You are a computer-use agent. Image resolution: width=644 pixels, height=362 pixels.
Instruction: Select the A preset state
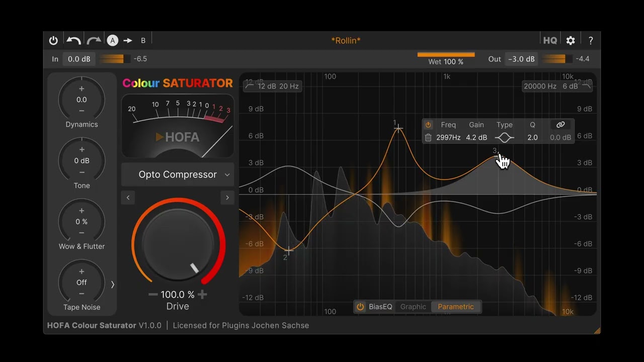coord(113,41)
